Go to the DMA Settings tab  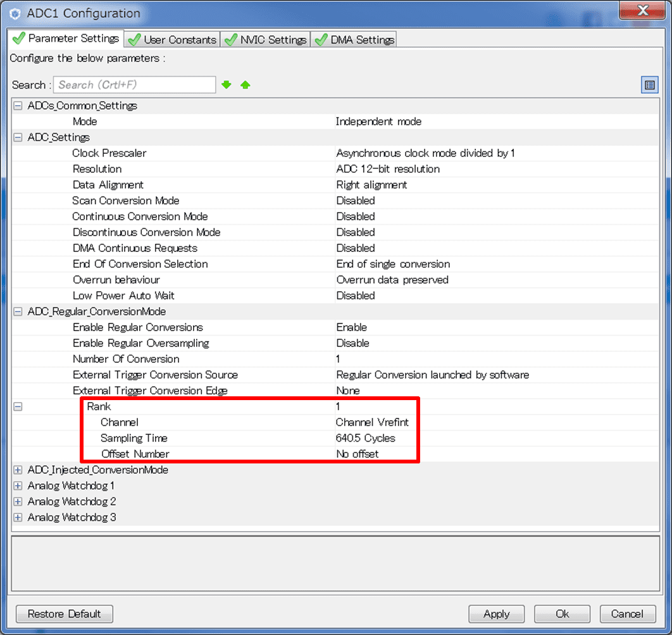tap(355, 40)
